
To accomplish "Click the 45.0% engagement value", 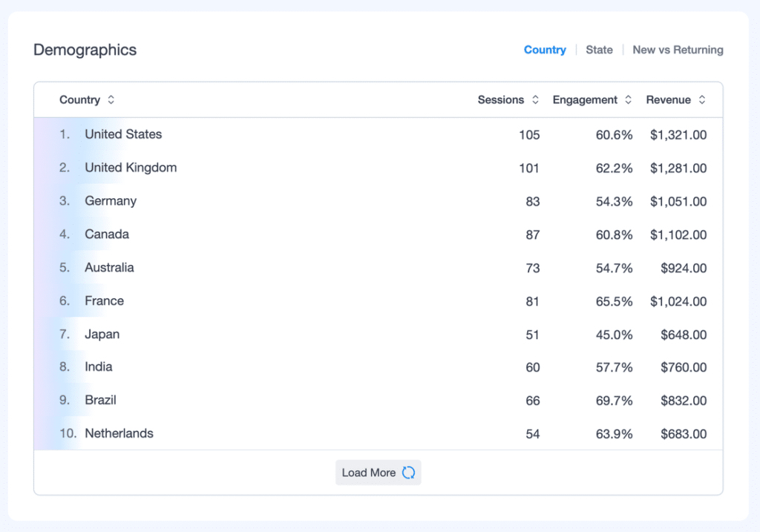I will pyautogui.click(x=614, y=335).
